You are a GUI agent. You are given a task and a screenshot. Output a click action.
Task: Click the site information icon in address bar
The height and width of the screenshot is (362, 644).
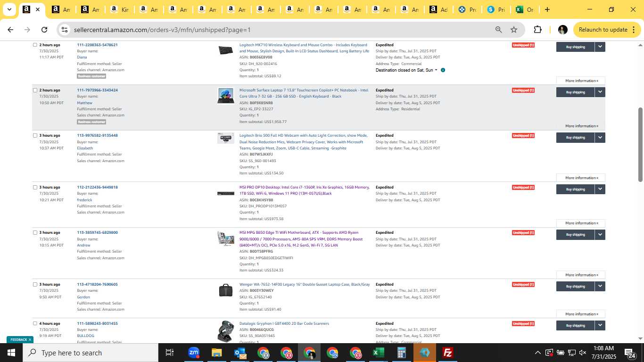(x=65, y=30)
